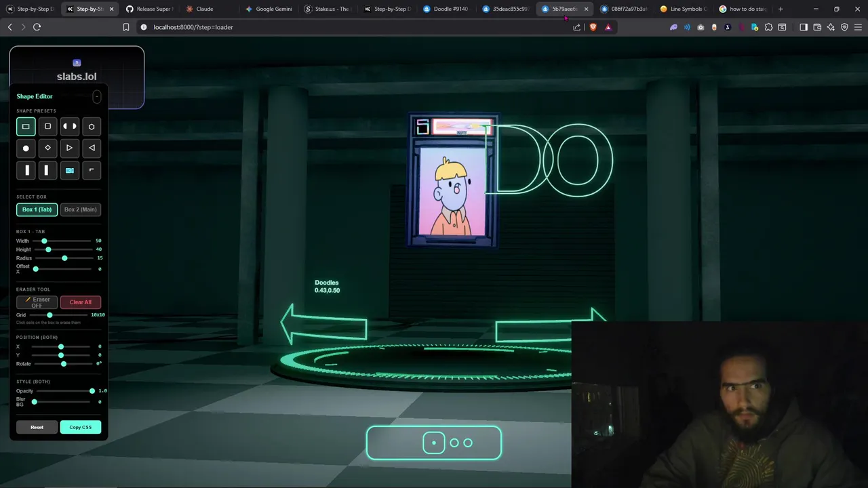Select the third step indicator dot

click(x=468, y=443)
